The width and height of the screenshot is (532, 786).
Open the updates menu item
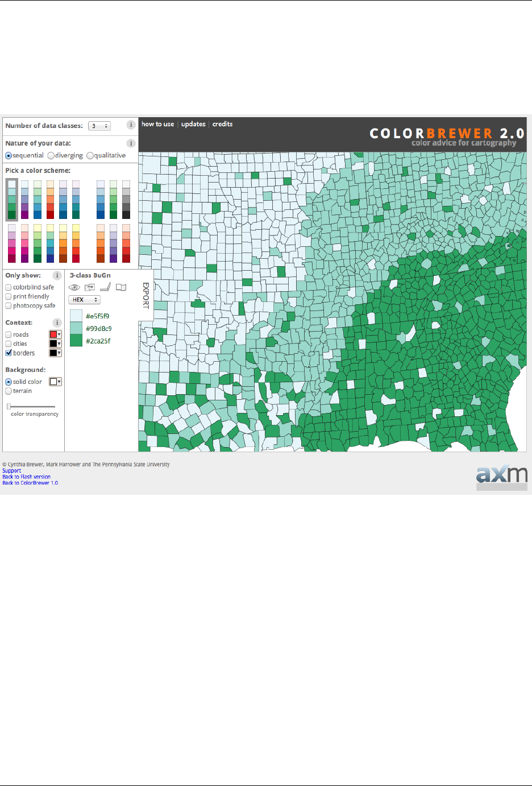[x=193, y=124]
